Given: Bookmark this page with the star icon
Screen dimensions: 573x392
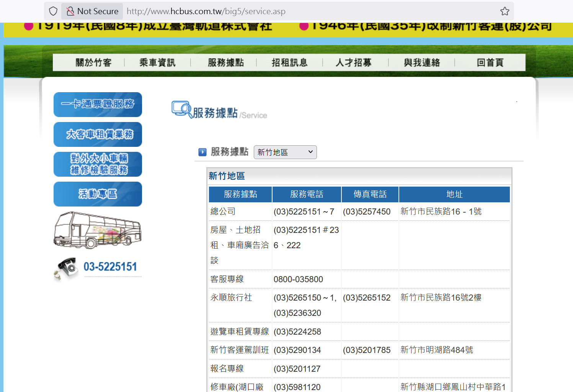Looking at the screenshot, I should click(x=505, y=11).
